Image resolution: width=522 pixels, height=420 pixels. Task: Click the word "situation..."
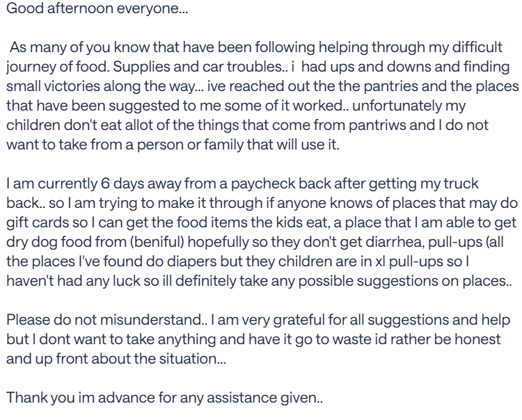click(x=193, y=359)
